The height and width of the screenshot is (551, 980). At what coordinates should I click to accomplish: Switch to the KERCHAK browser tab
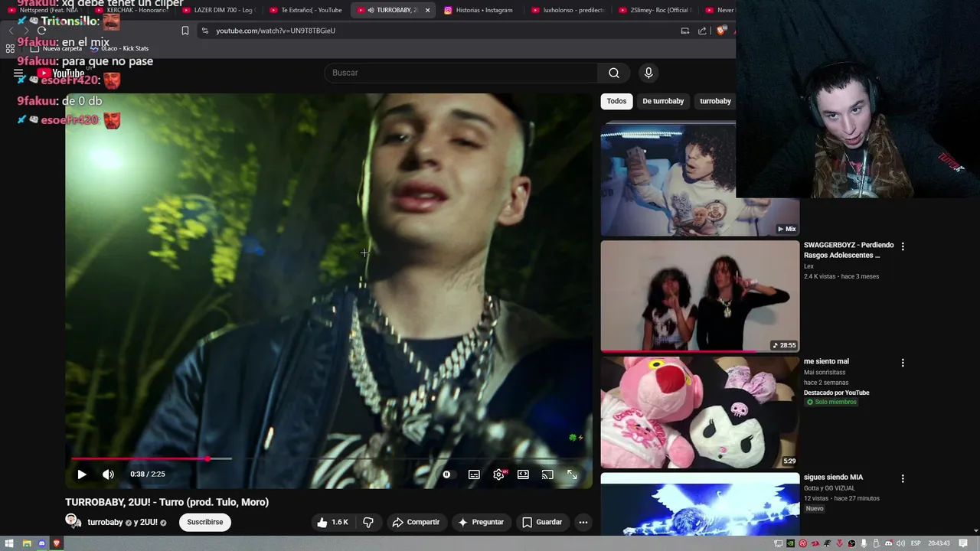coord(131,10)
